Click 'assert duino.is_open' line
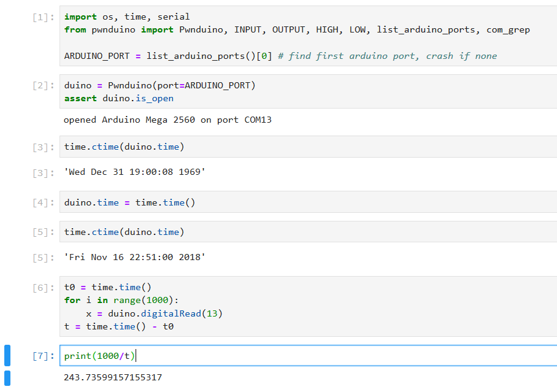This screenshot has height=392, width=557. [x=119, y=98]
